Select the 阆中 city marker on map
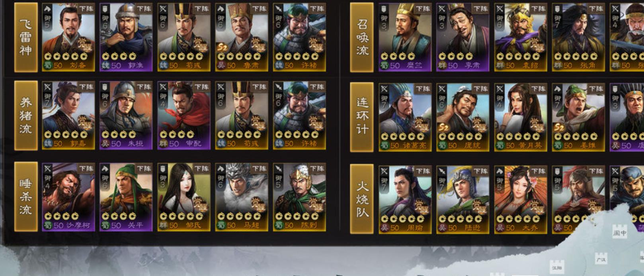The width and height of the screenshot is (644, 276). click(x=619, y=233)
